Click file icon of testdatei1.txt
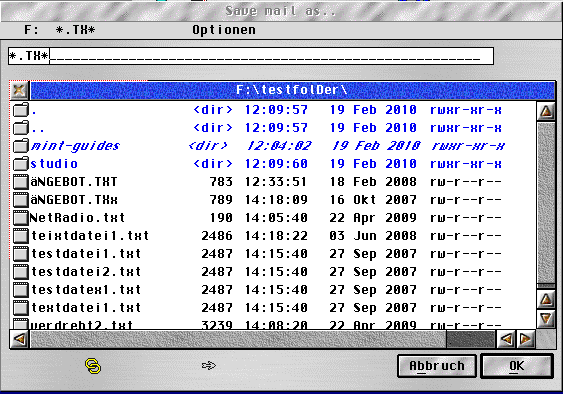 (x=20, y=254)
